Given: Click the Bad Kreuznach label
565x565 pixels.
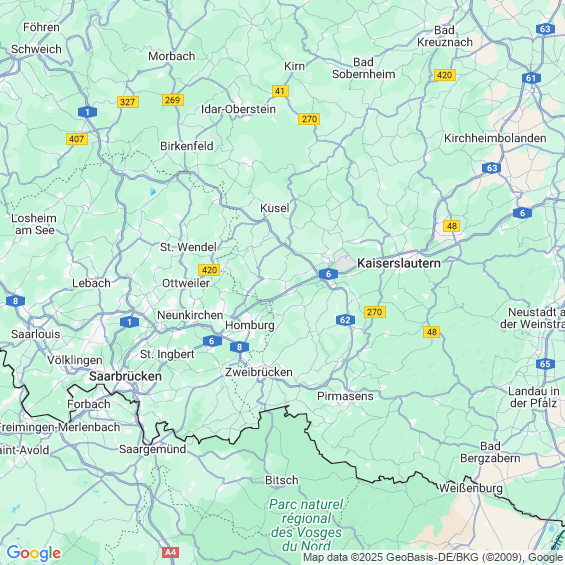Looking at the screenshot, I should [445, 36].
